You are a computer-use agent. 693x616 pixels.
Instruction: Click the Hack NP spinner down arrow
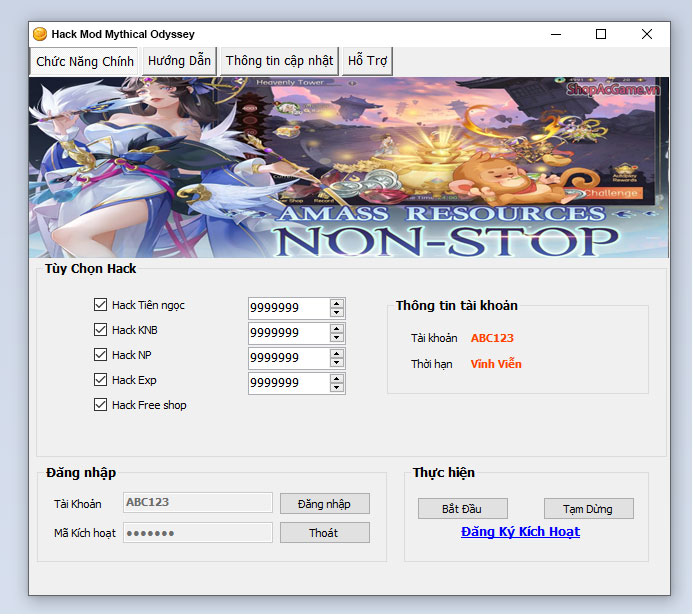[x=337, y=363]
